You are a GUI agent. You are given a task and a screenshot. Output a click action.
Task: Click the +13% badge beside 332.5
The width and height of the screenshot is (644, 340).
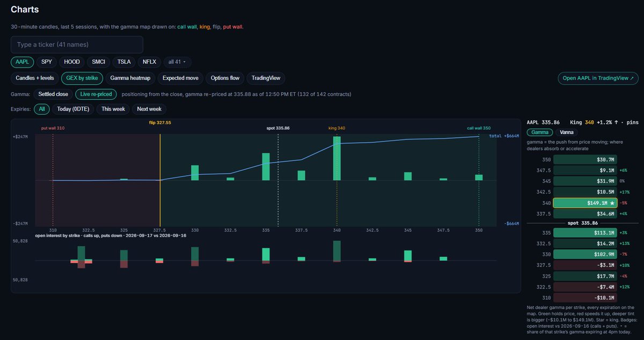(x=625, y=243)
